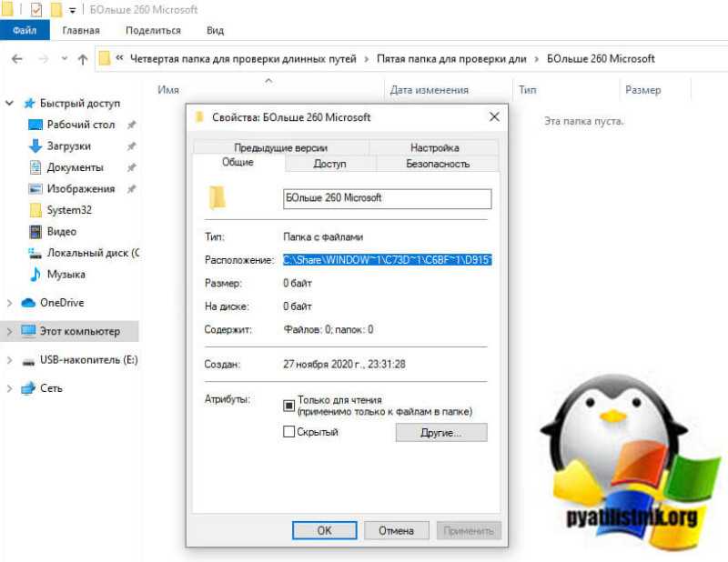Click the Other (Другие...) attributes button
Screen dimensions: 728x562
coord(441,433)
